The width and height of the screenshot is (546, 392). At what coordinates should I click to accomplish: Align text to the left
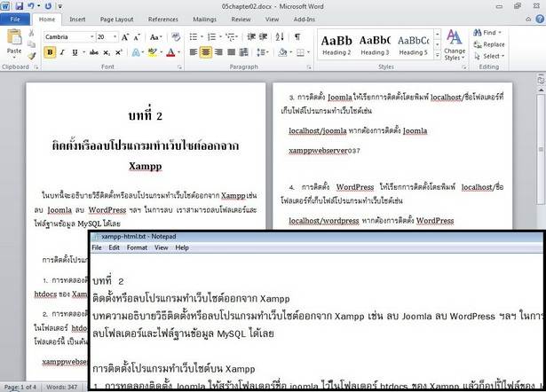[x=194, y=52]
